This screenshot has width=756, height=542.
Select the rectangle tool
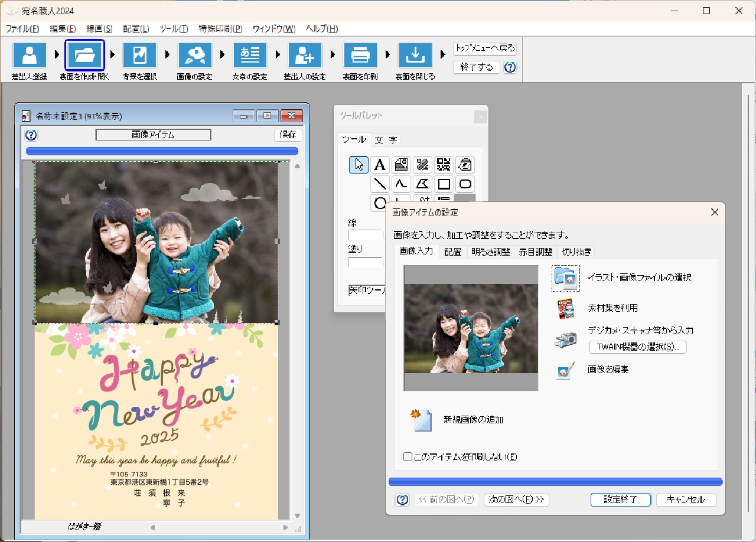[444, 184]
